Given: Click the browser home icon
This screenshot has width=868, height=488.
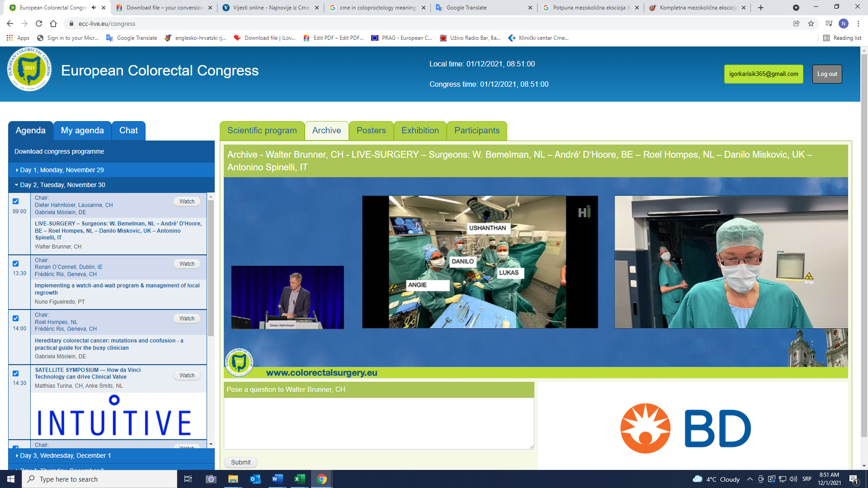Looking at the screenshot, I should (53, 23).
